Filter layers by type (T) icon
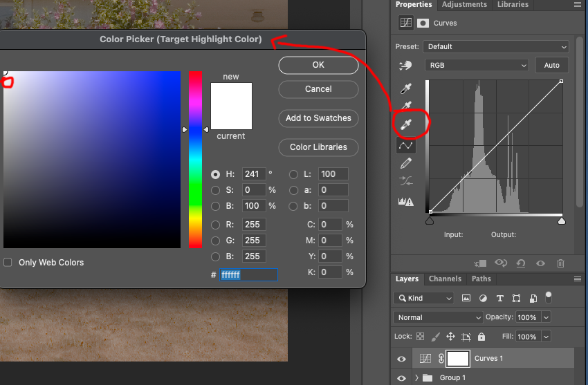The width and height of the screenshot is (588, 385). 499,298
